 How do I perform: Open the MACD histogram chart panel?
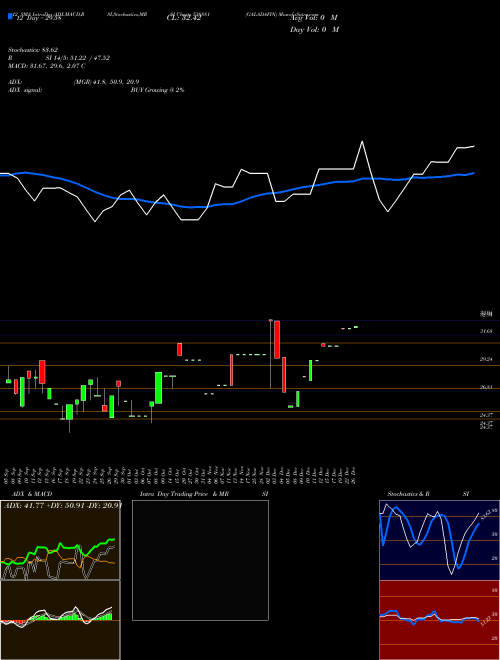[x=60, y=620]
